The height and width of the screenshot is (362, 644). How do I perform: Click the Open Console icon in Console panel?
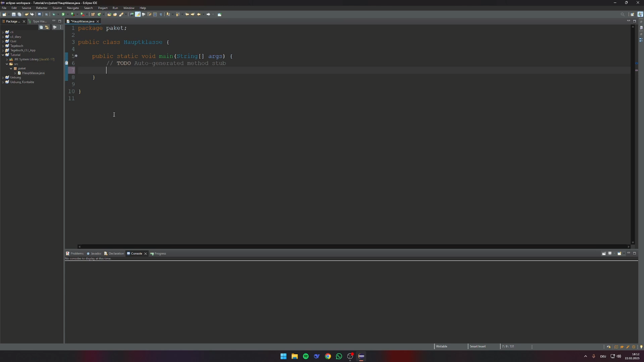pos(619,253)
